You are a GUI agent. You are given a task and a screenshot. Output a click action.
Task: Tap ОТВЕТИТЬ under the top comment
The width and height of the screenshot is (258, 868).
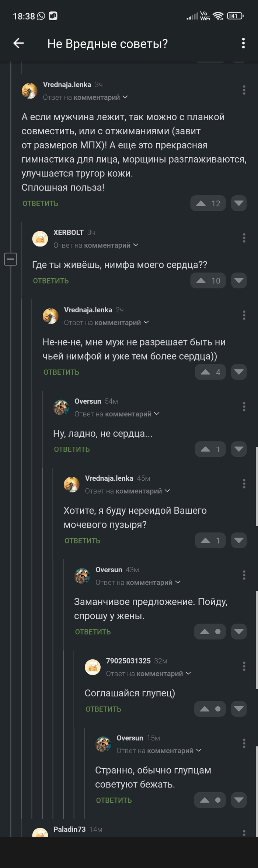tap(40, 203)
